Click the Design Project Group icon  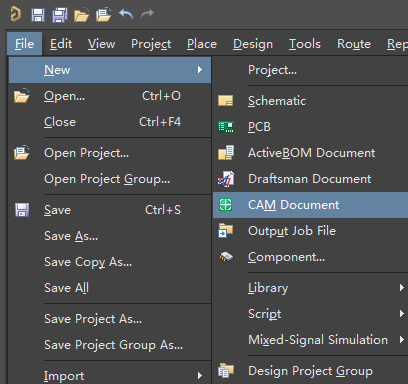pyautogui.click(x=226, y=370)
